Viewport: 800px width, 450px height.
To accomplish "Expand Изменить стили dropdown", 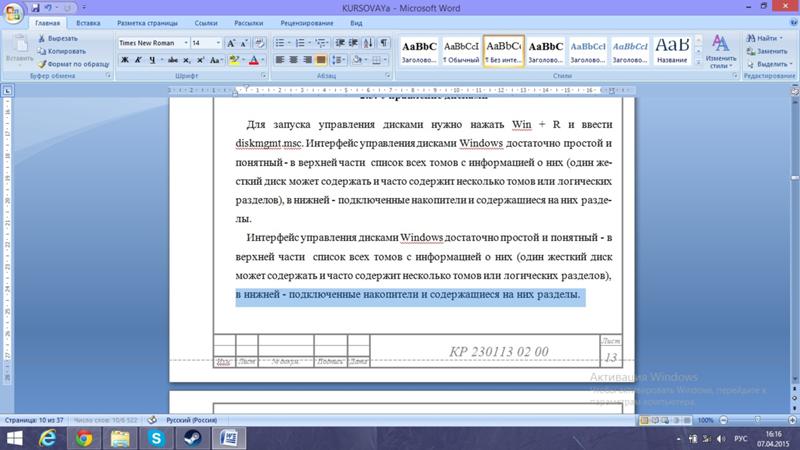I will (720, 52).
